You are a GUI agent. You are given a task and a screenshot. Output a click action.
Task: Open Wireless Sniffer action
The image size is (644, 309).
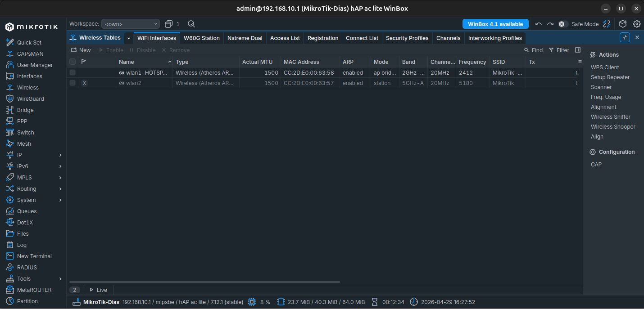click(x=611, y=116)
